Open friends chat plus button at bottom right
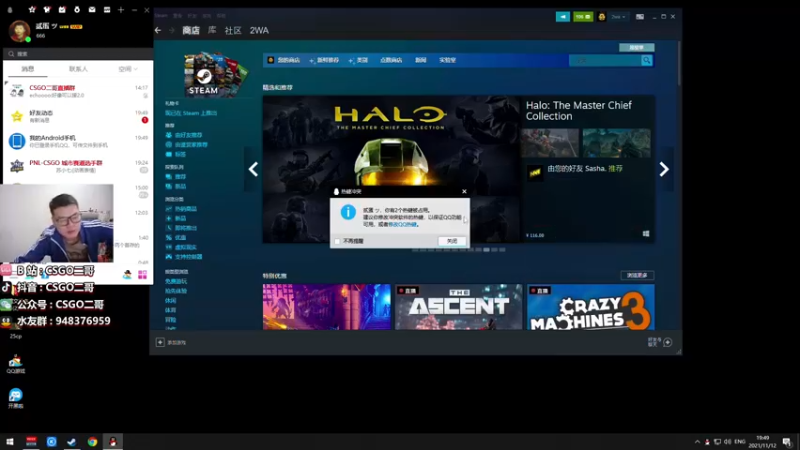Image resolution: width=800 pixels, height=450 pixels. [x=667, y=342]
